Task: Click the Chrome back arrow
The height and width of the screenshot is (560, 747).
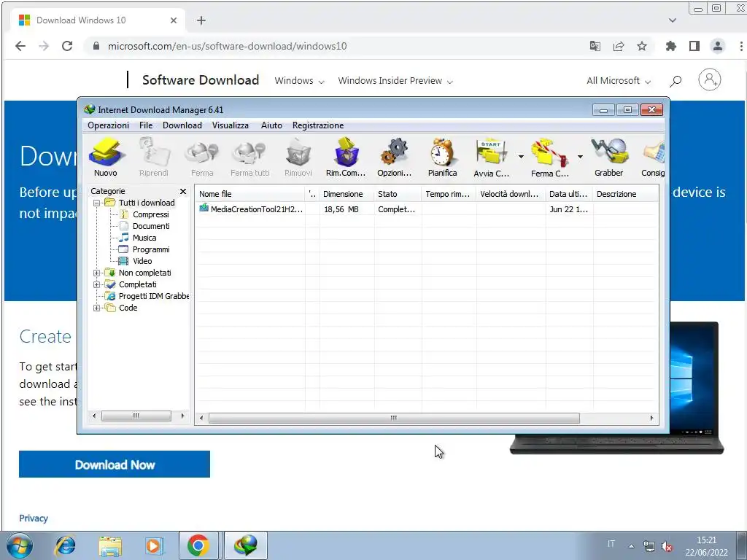Action: 20,46
